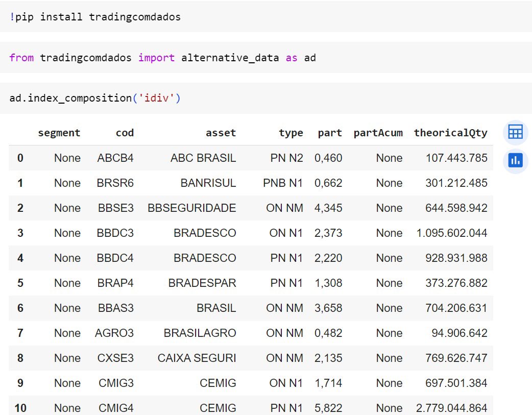Click the 'type' column header
This screenshot has height=415, width=532.
291,133
